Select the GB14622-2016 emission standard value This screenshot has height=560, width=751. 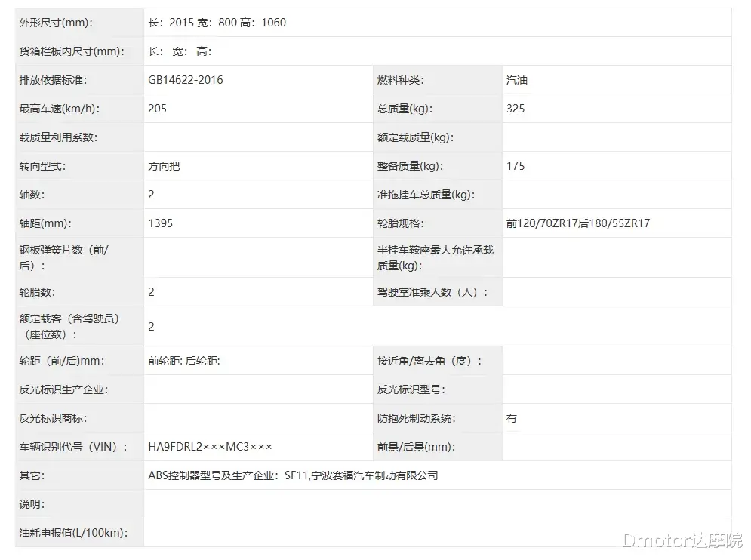tap(186, 80)
